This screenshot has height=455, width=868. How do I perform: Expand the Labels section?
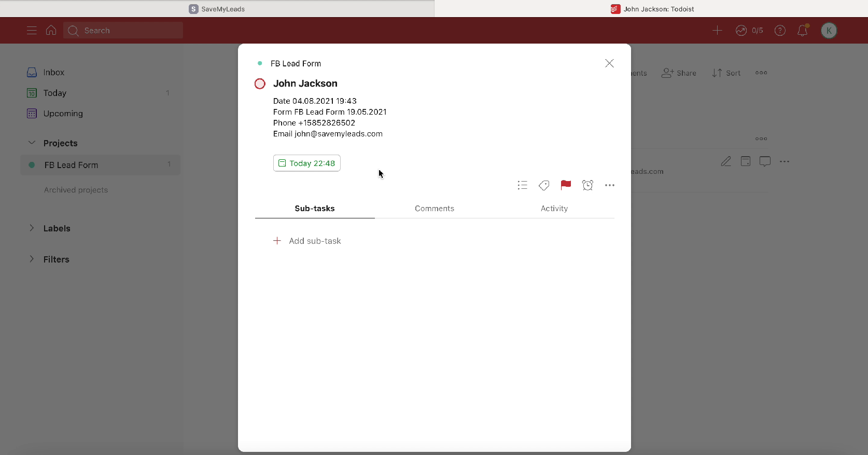(32, 228)
